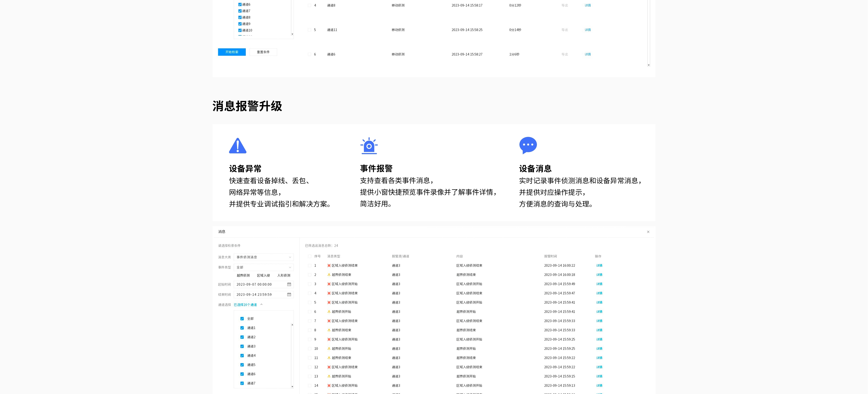Image resolution: width=868 pixels, height=394 pixels.
Task: Open 详情 for message at 16:00:22
Action: (599, 265)
